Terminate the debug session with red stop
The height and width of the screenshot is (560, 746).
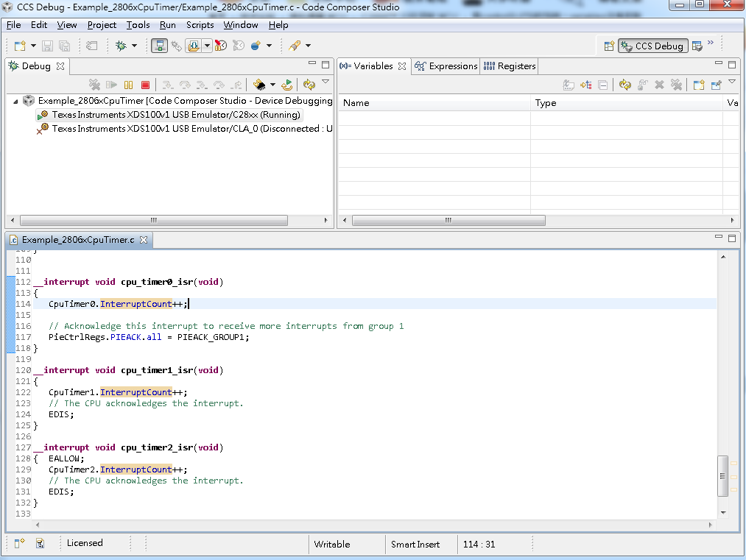145,85
